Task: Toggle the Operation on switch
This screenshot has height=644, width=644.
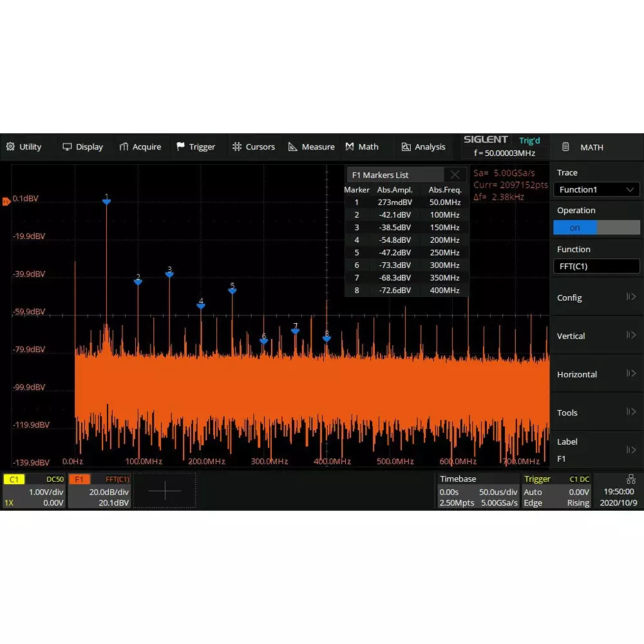Action: 596,227
